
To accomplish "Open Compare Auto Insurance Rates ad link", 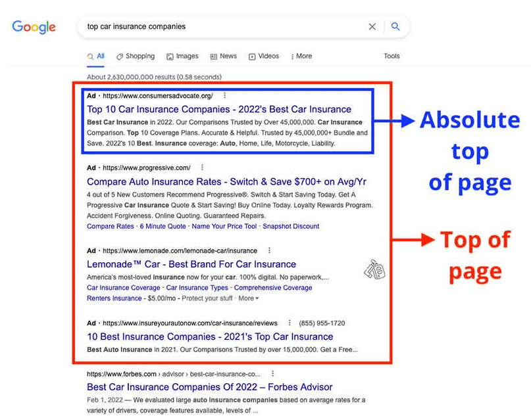I will coord(226,181).
